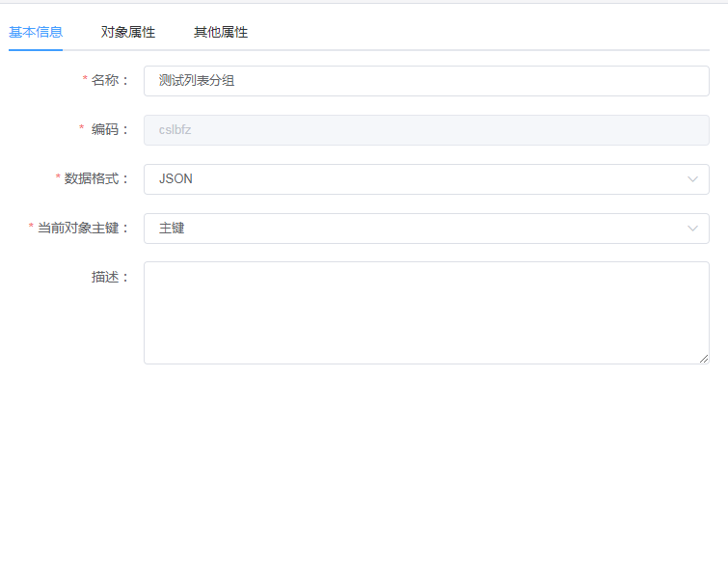Place cursor in the 测试列表分组 text
The height and width of the screenshot is (566, 728).
[x=197, y=81]
